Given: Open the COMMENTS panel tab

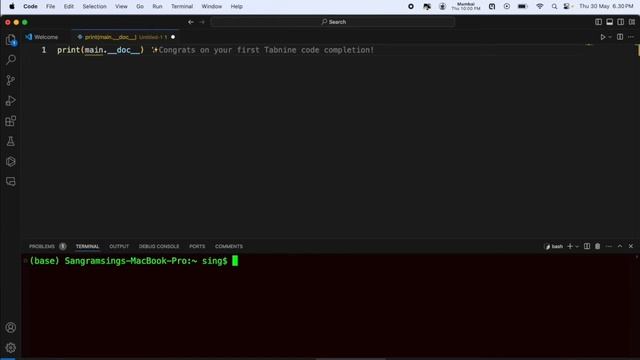Looking at the screenshot, I should tap(229, 247).
